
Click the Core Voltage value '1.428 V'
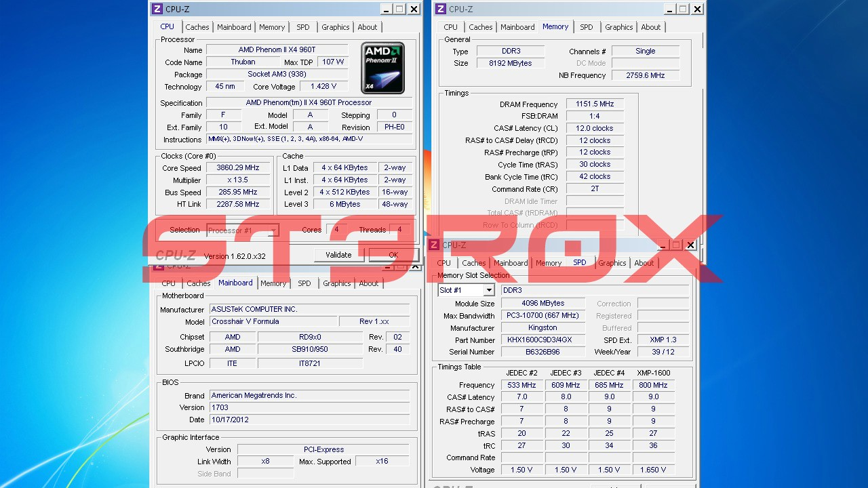coord(323,86)
